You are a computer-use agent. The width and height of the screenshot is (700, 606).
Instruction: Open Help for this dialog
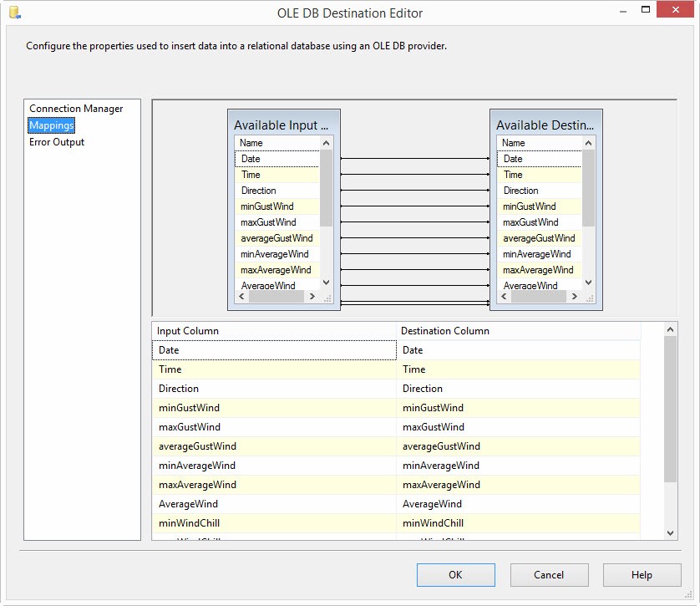(642, 575)
